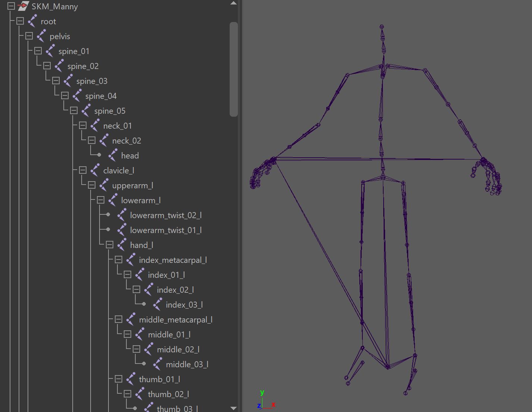Click the clavicle_l joint icon
This screenshot has height=412, width=532.
click(x=95, y=170)
